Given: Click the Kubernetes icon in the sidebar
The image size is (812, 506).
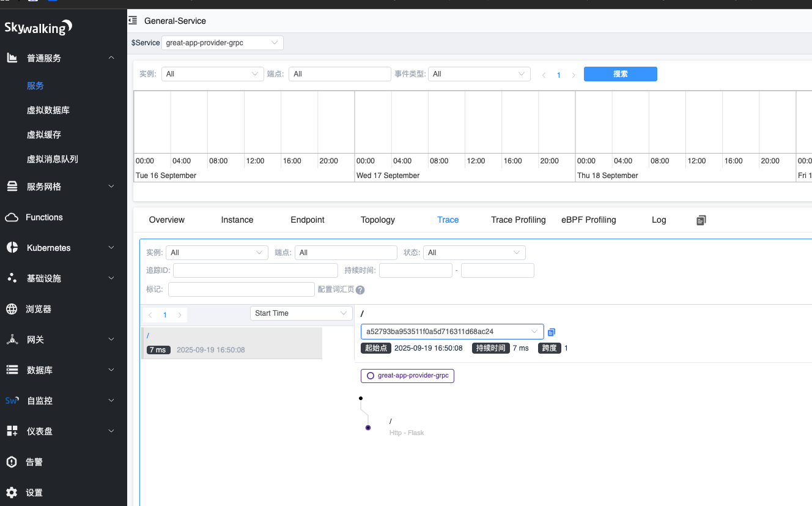Looking at the screenshot, I should 12,248.
